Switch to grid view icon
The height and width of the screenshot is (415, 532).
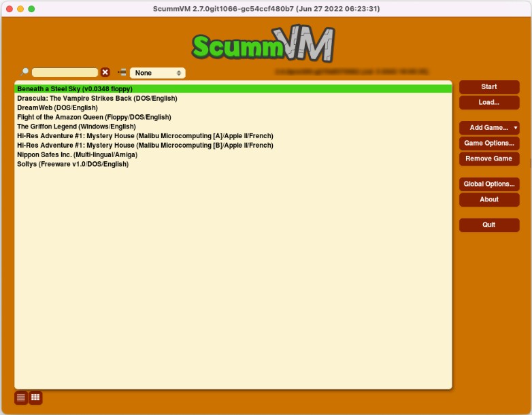[35, 397]
